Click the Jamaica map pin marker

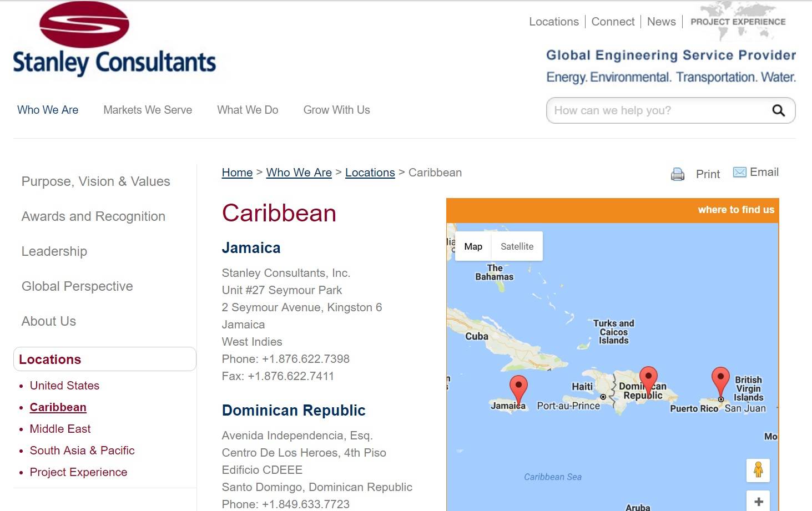518,388
